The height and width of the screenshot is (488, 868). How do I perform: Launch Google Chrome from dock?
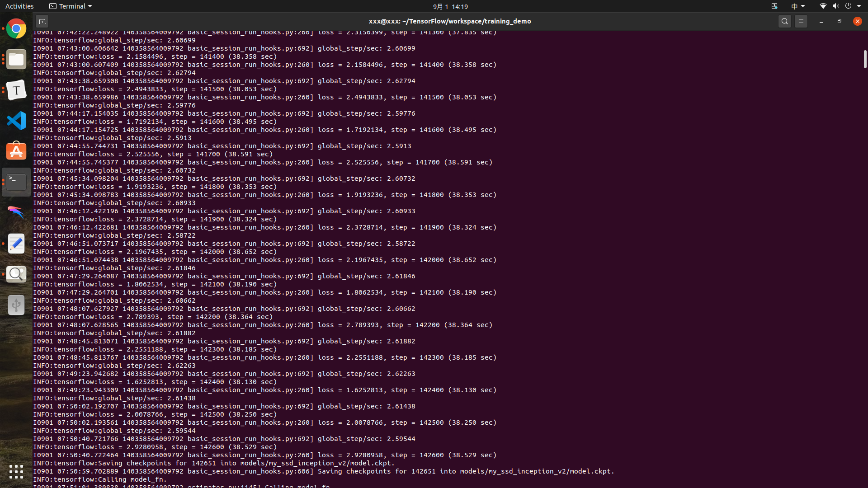pos(16,29)
